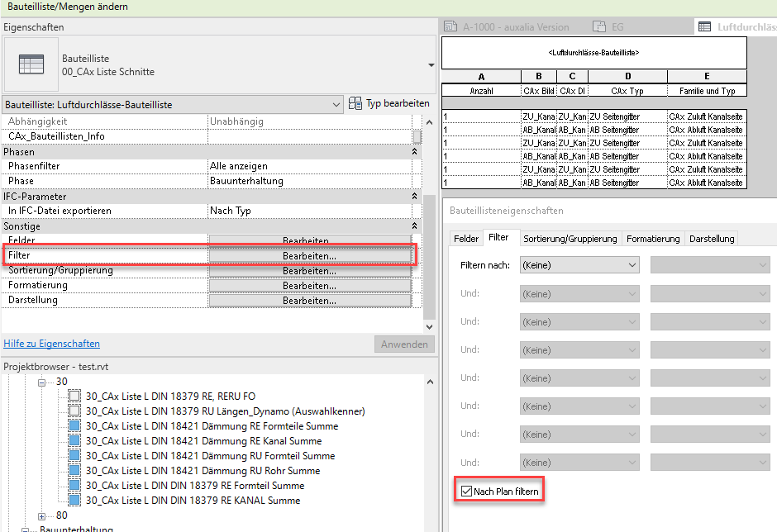Viewport: 777px width, 532px height.
Task: Click the Filter Bearbeiten... button
Action: coord(309,256)
